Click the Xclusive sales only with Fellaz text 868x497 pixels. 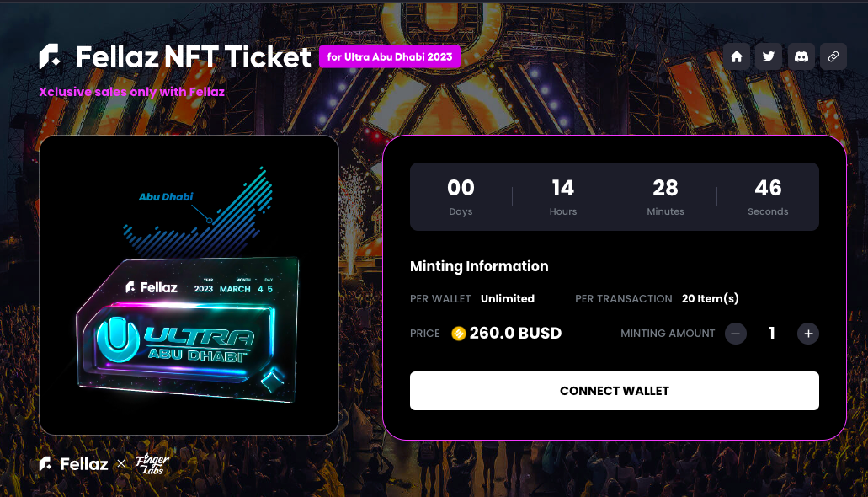point(131,93)
